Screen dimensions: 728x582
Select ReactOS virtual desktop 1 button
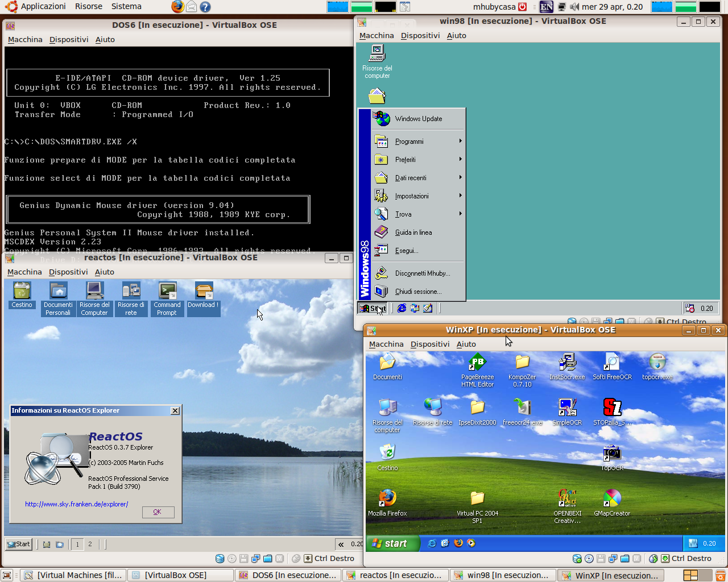click(77, 544)
